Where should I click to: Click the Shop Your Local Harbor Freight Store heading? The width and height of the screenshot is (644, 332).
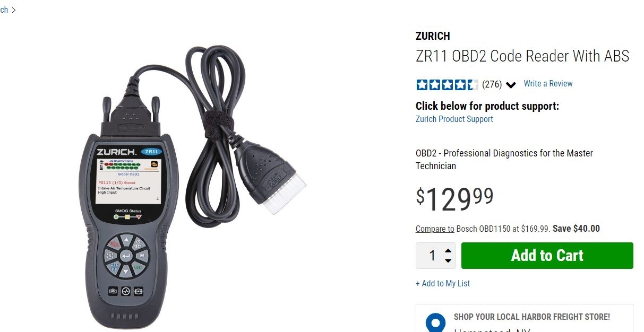pyautogui.click(x=532, y=317)
